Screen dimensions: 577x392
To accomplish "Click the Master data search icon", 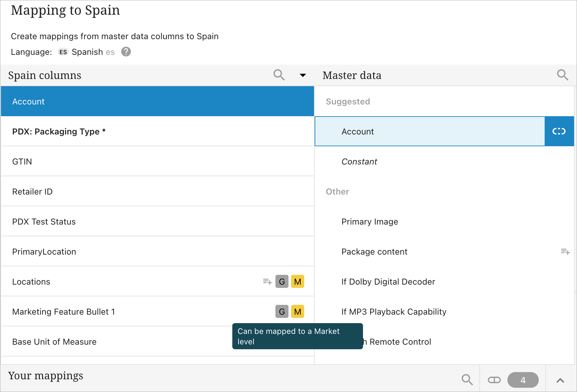I will tap(562, 75).
